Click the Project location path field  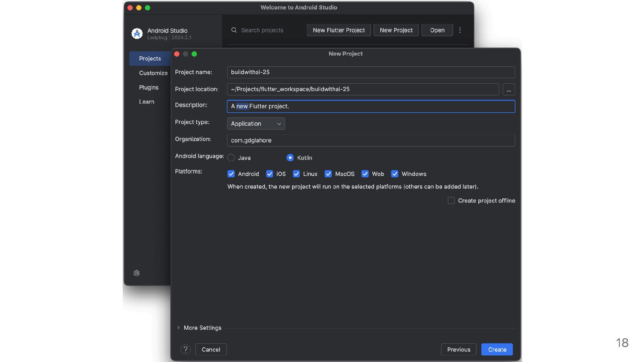(x=363, y=89)
